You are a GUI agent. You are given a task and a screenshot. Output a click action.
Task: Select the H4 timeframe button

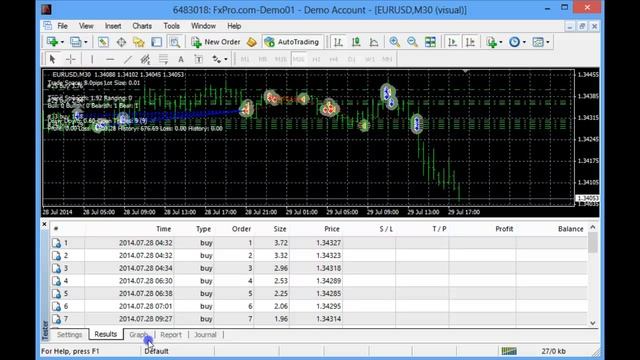[x=334, y=59]
